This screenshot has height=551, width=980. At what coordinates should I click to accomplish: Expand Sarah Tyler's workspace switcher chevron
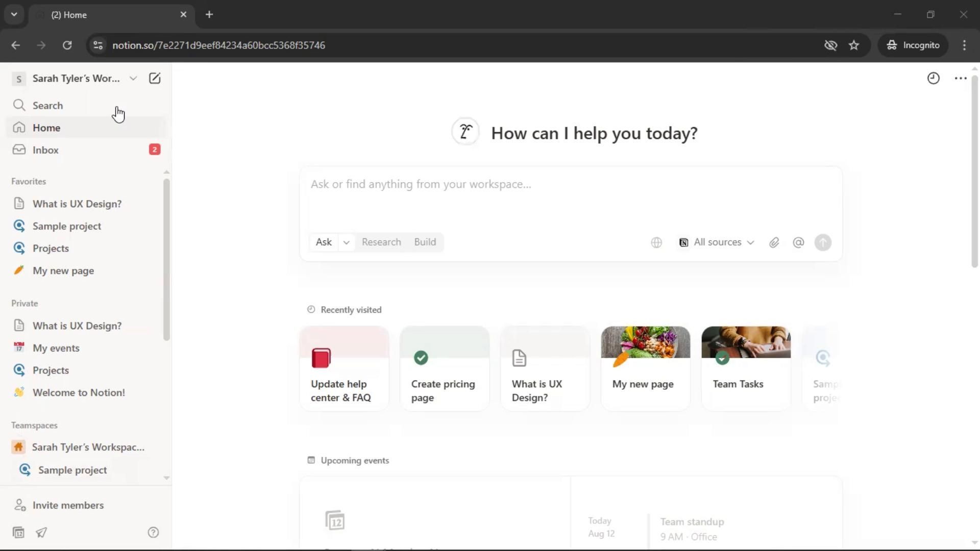[133, 78]
